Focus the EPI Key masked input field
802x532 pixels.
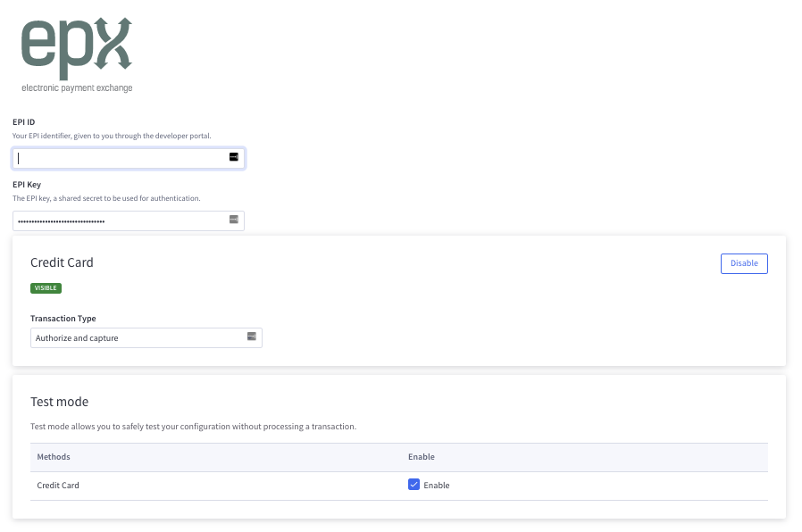[x=129, y=220]
